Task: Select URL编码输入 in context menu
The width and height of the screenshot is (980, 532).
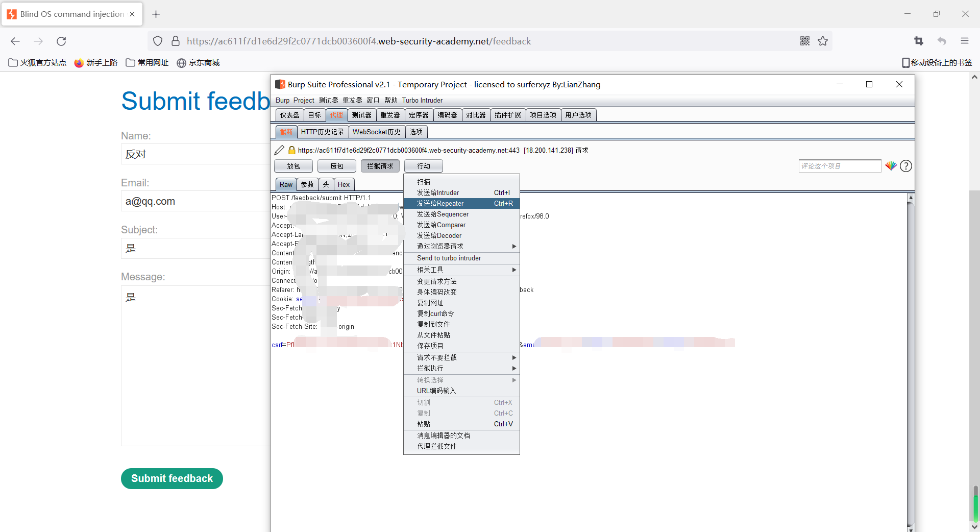Action: [461, 391]
